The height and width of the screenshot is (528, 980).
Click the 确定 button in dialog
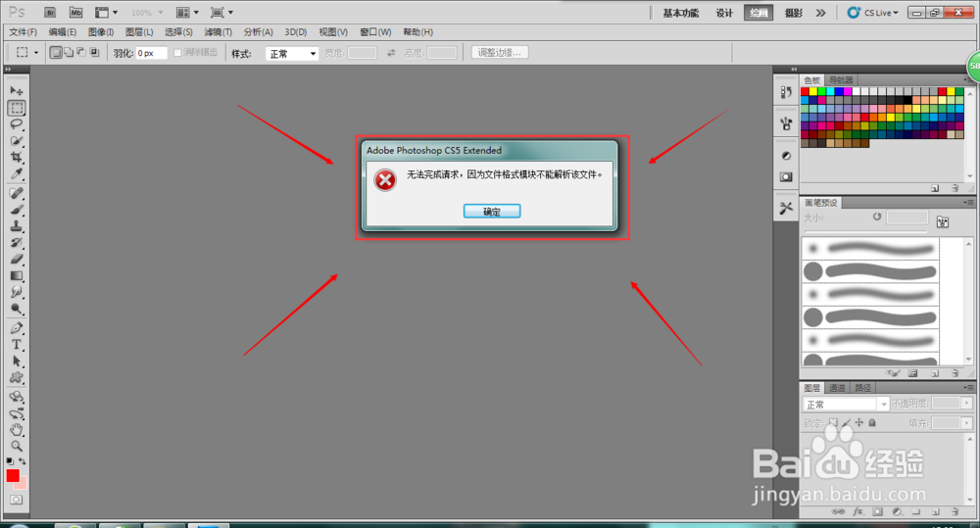(x=492, y=212)
